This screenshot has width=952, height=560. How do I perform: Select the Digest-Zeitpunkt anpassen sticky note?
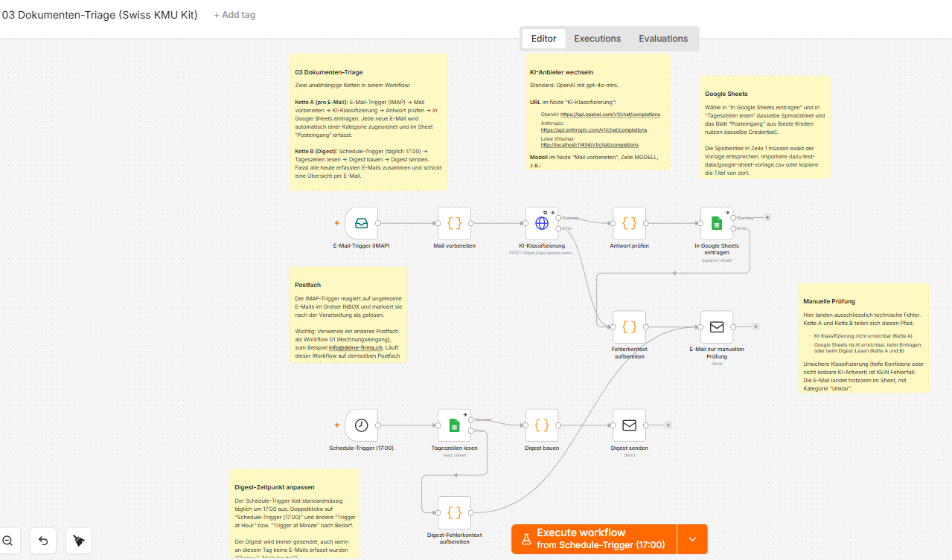[295, 514]
